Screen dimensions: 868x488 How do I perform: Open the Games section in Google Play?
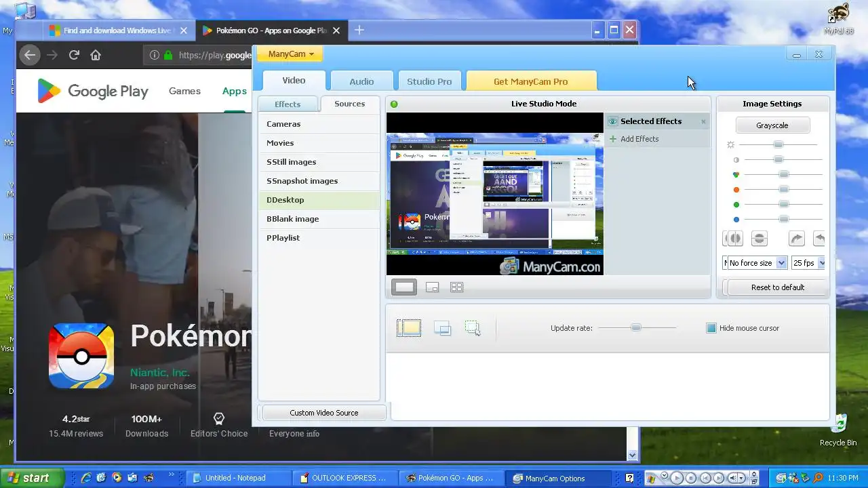184,91
